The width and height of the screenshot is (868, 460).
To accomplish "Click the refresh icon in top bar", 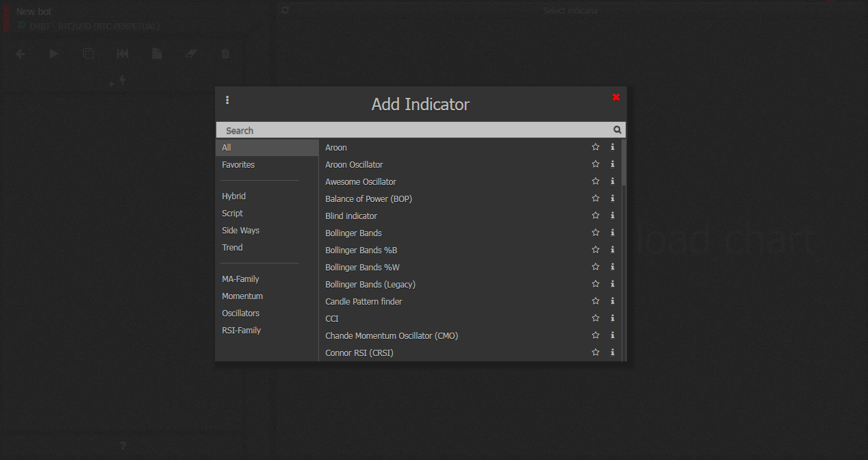I will pos(285,10).
